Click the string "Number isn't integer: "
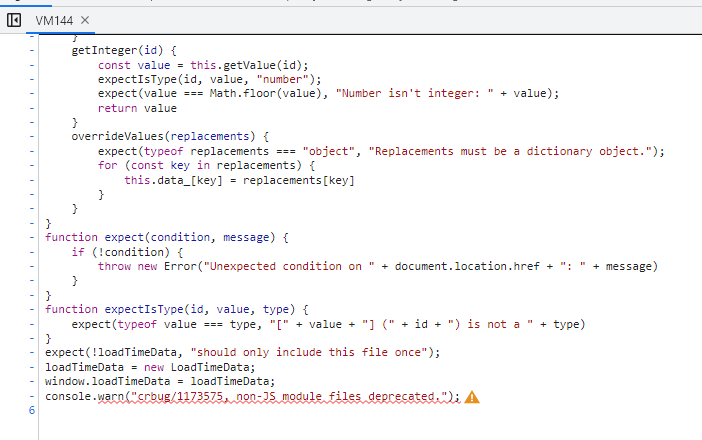This screenshot has height=440, width=702. [415, 94]
